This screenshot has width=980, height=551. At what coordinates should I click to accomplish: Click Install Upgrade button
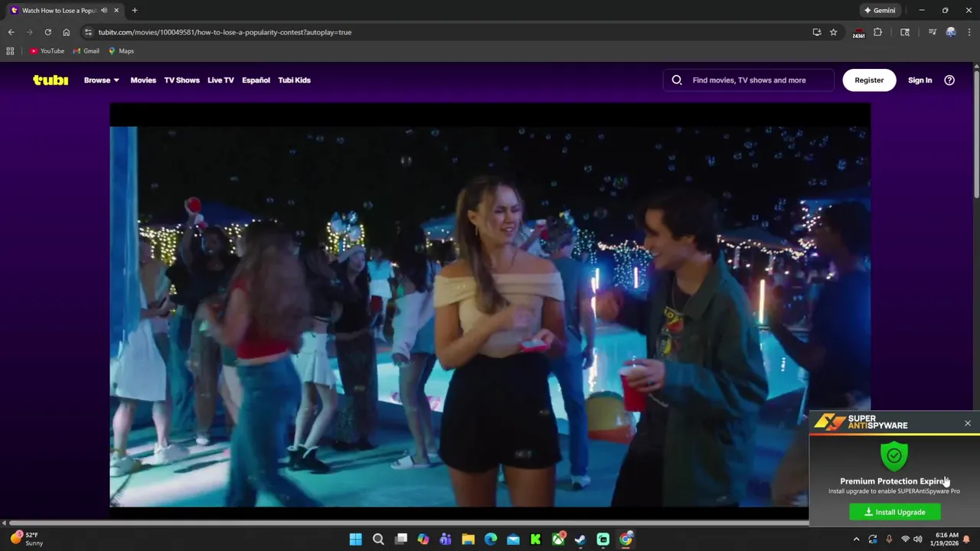tap(895, 512)
